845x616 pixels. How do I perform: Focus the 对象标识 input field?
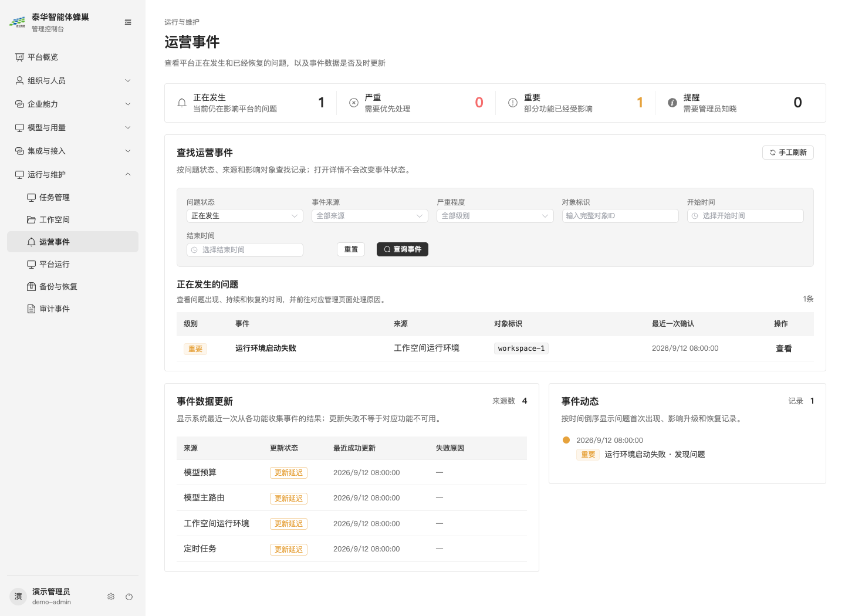[x=620, y=216]
